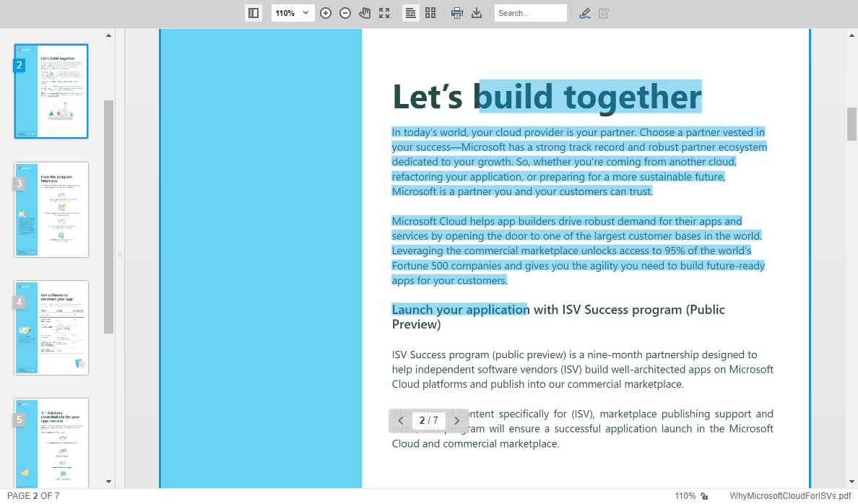Click the line 'Cloud and commercial marketplace.'

pos(475,444)
